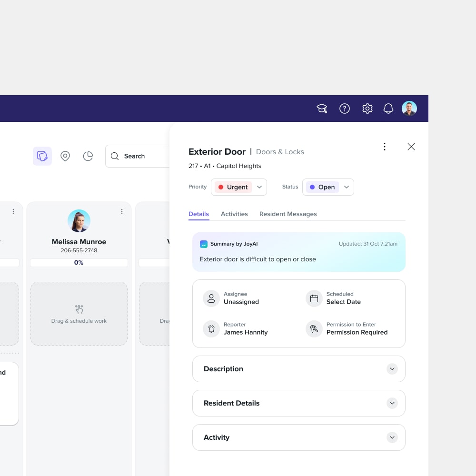Click the user profile avatar
This screenshot has width=476, height=476.
(x=409, y=109)
